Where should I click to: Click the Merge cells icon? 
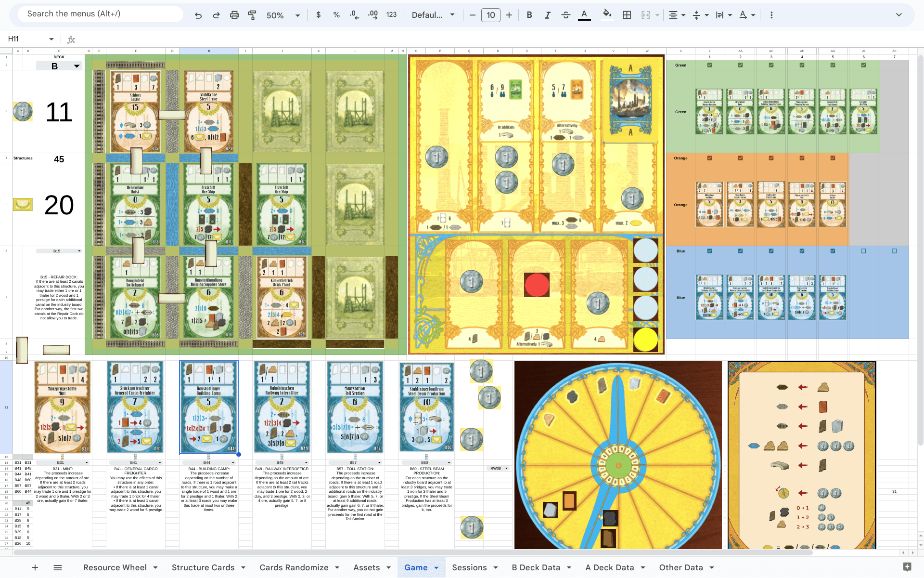coord(645,15)
